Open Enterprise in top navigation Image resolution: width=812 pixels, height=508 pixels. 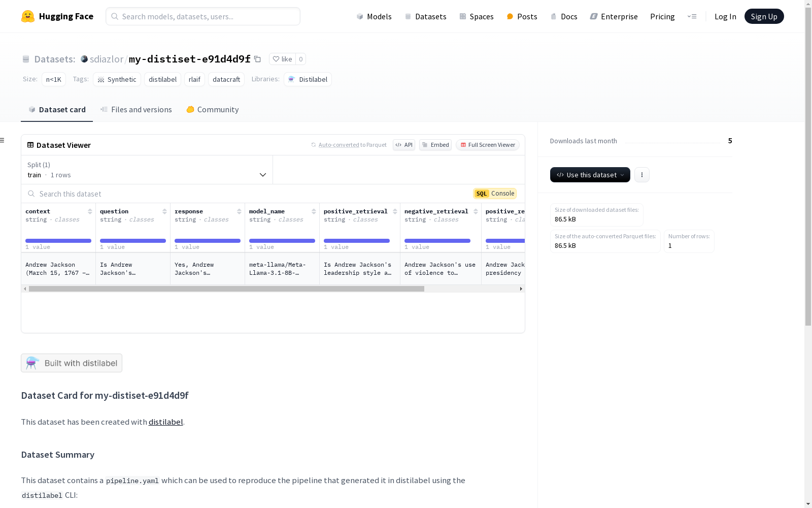(614, 16)
